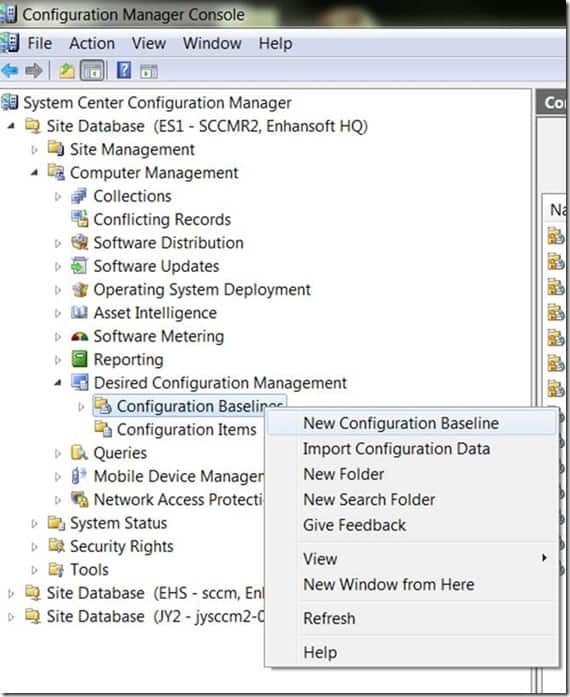Click the blue Help question mark toolbar icon

pos(124,71)
